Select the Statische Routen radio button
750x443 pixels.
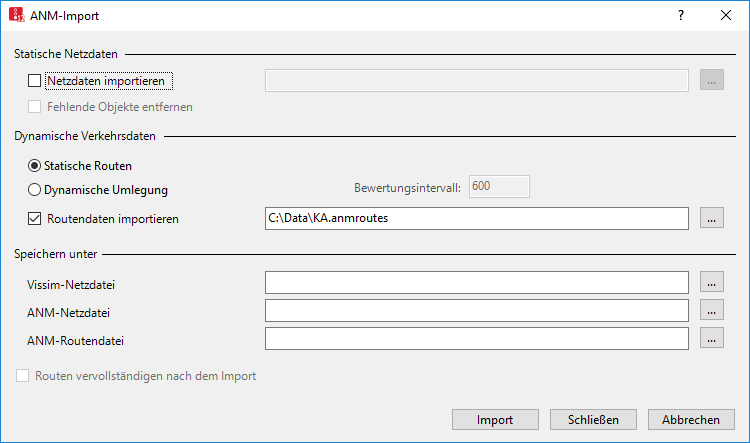point(35,166)
